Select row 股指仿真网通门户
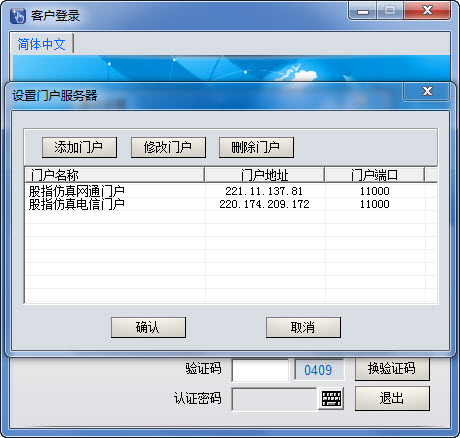Screen dimensions: 460x438 click(231, 191)
